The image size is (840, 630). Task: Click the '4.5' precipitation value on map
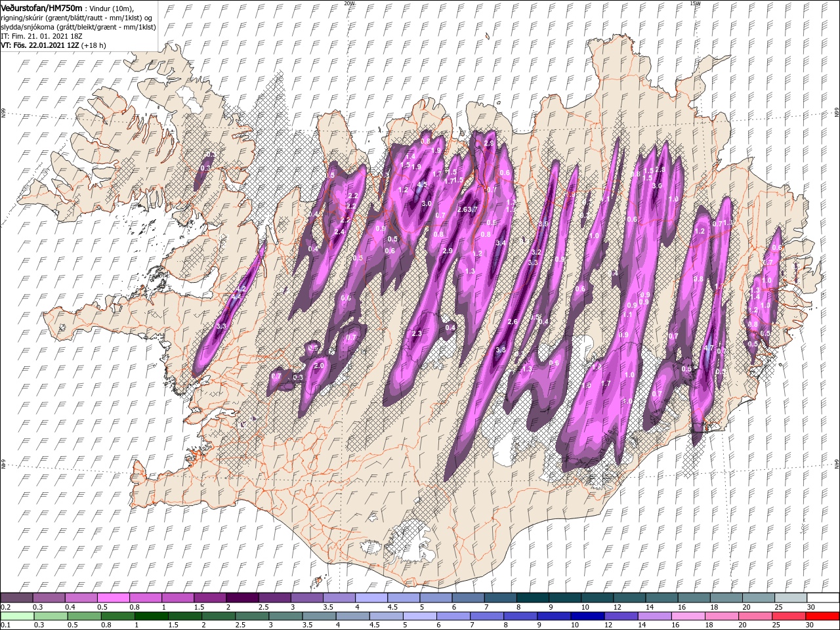click(422, 184)
